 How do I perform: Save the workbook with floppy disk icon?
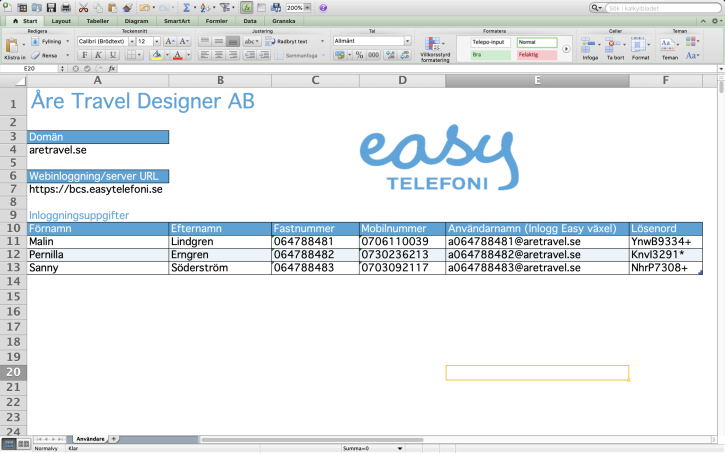[51, 7]
